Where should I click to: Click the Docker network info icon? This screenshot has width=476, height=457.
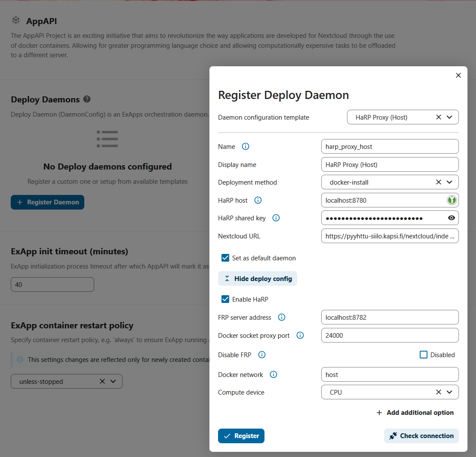273,374
